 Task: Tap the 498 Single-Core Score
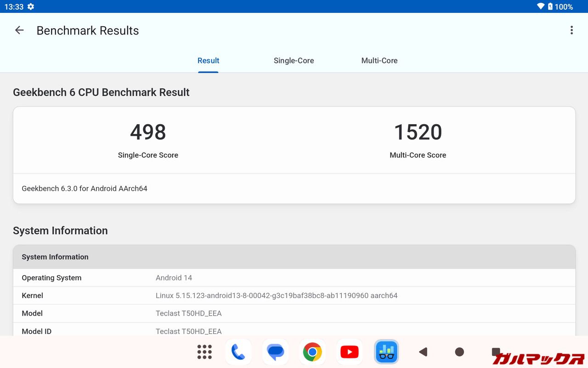(x=148, y=132)
